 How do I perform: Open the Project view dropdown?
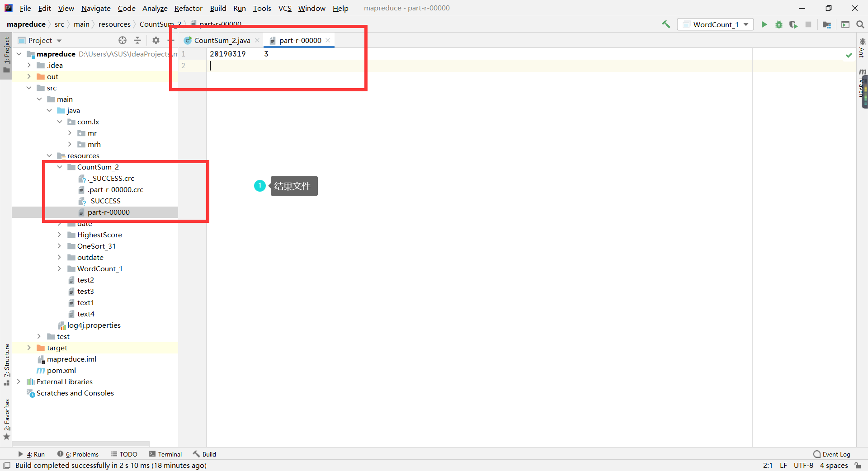[40, 40]
